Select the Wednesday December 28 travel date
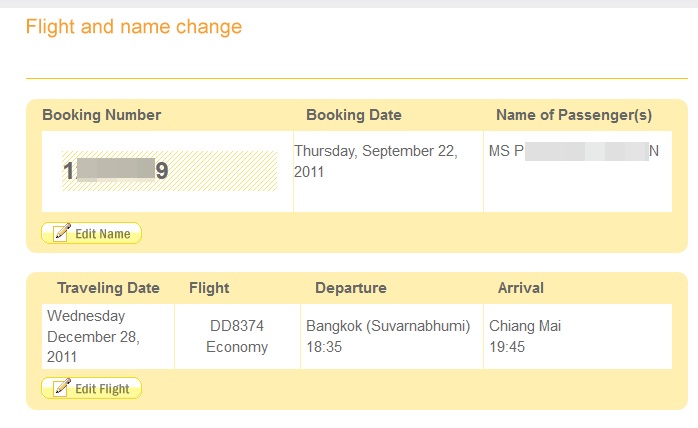Viewport: 698px width, 428px height. pyautogui.click(x=93, y=336)
